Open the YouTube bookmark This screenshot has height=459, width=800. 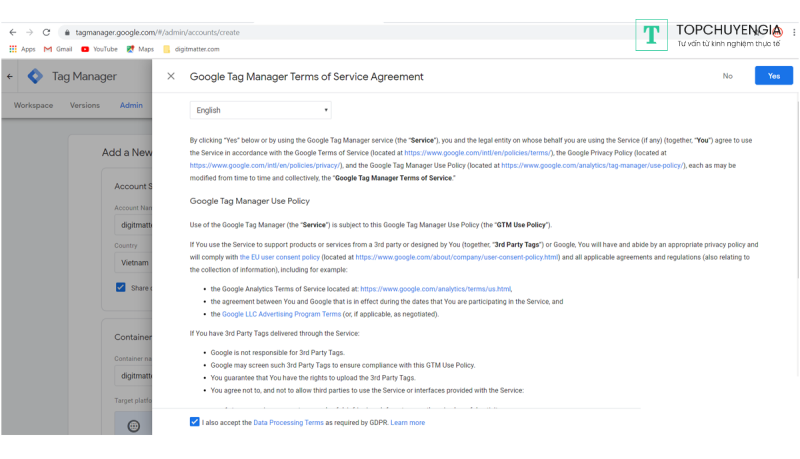[99, 49]
